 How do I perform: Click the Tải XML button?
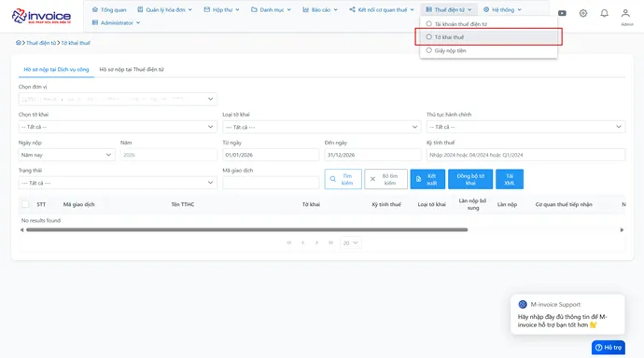pyautogui.click(x=510, y=179)
